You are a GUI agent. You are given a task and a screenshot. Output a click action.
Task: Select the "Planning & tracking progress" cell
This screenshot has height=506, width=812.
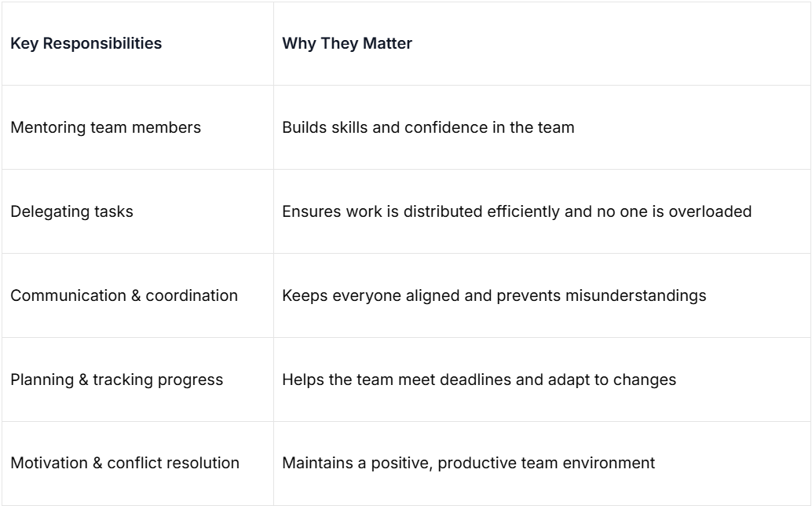point(116,379)
